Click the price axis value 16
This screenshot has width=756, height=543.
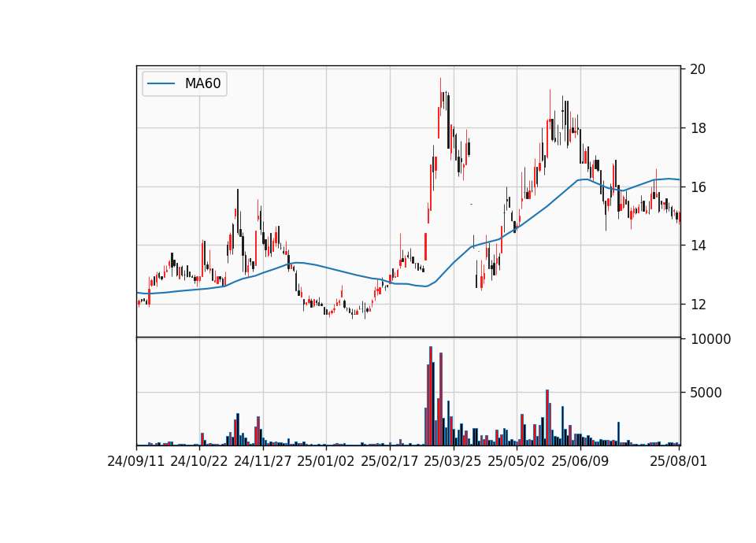click(698, 187)
